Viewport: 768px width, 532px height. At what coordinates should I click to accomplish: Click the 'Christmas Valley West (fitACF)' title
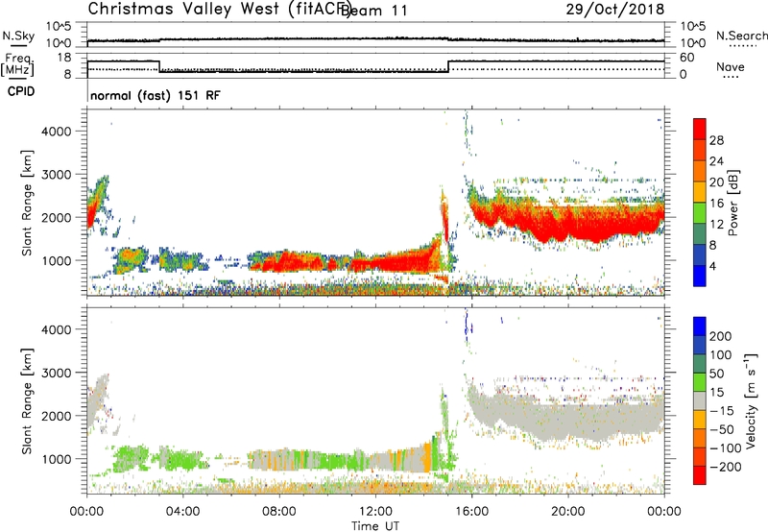(219, 10)
